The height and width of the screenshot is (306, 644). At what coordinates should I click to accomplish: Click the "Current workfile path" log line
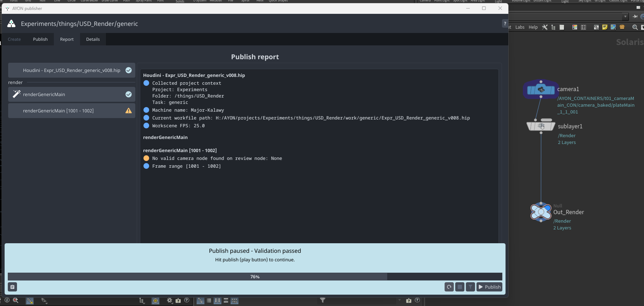point(311,118)
